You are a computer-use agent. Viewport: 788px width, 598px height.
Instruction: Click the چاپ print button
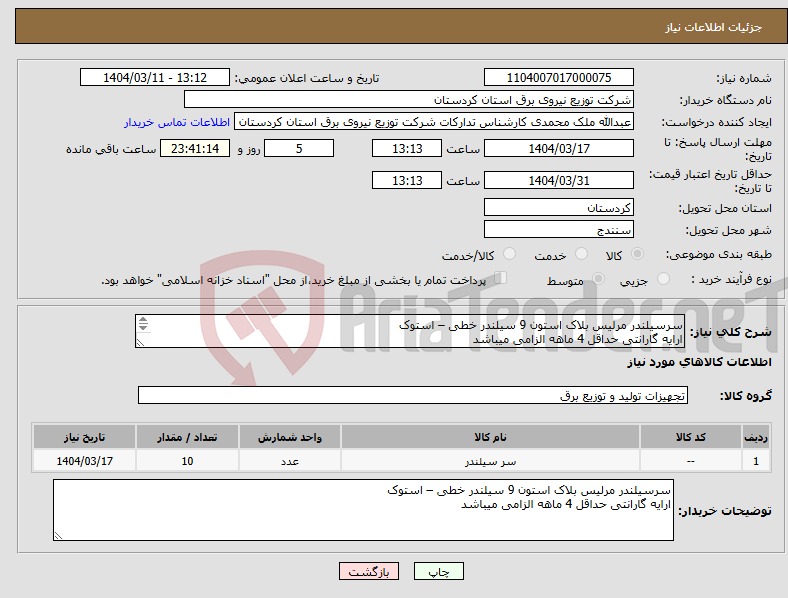click(x=439, y=571)
